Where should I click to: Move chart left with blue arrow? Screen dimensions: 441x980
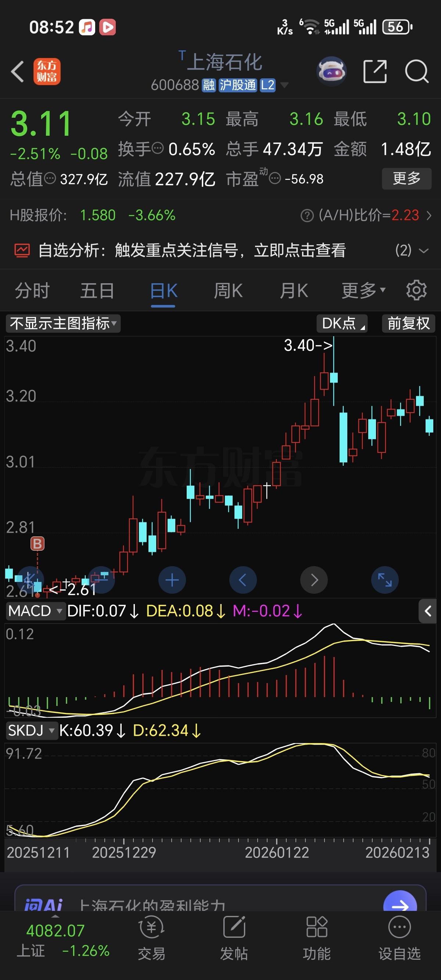click(x=243, y=580)
